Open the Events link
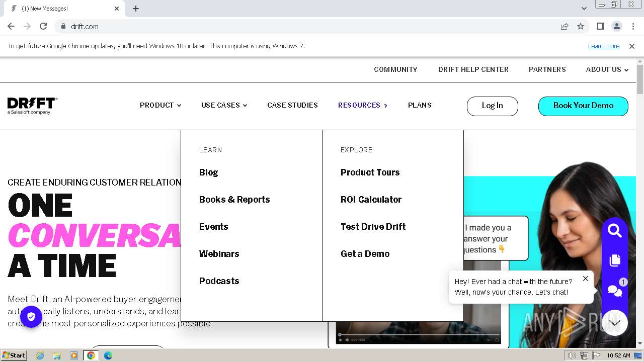Image resolution: width=644 pixels, height=362 pixels. point(214,227)
